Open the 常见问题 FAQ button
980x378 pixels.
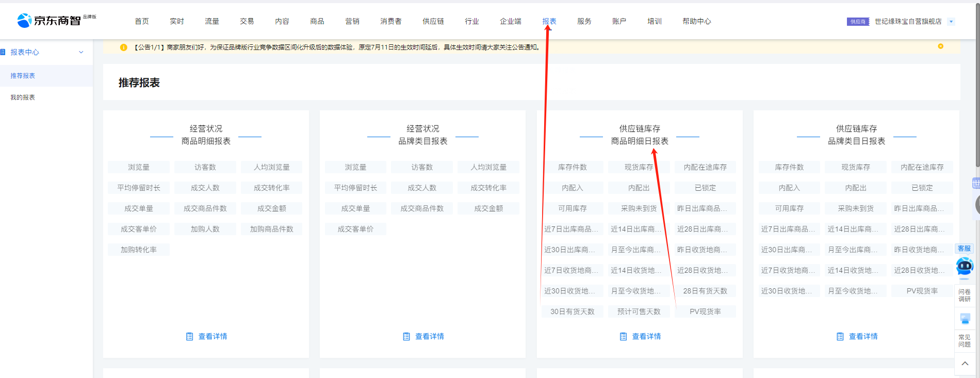[964, 341]
